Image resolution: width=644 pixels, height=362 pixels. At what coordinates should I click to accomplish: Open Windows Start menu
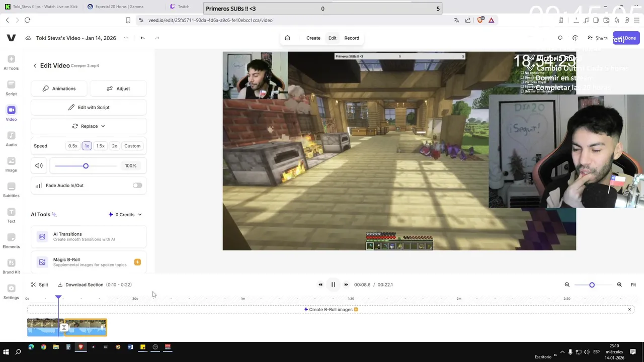[x=6, y=352]
